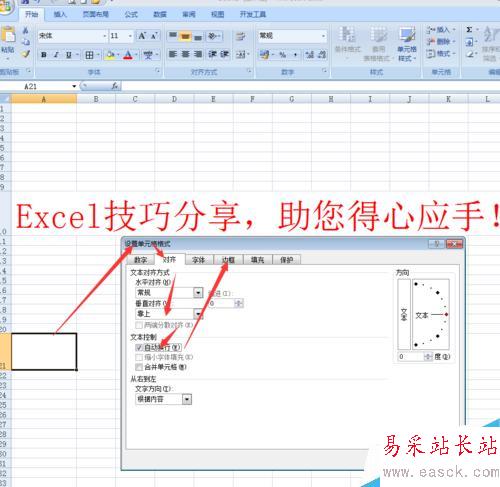
Task: Center text with ribbon icon
Action: point(185,54)
